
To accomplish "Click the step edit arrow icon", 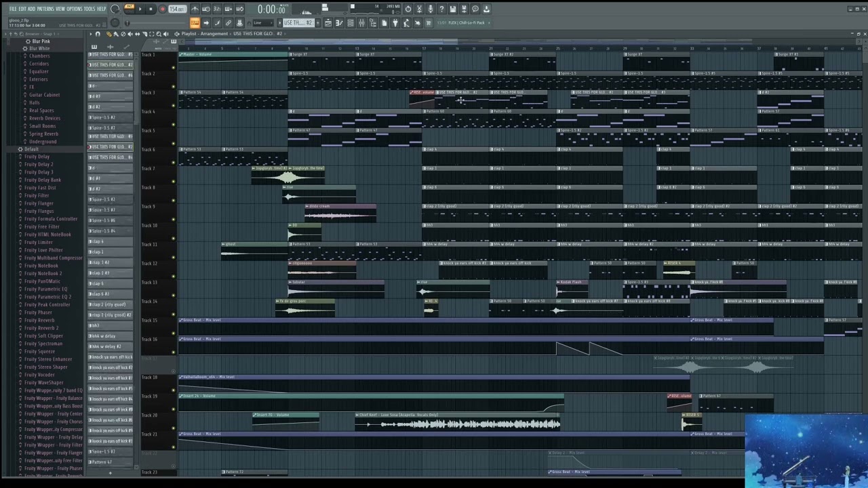I will (x=206, y=22).
